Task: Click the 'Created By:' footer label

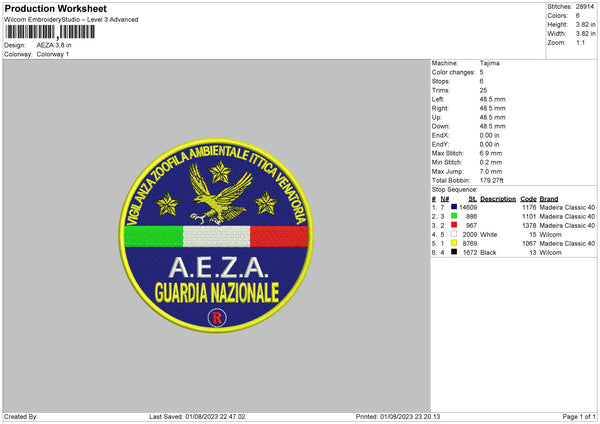Action: tap(21, 417)
